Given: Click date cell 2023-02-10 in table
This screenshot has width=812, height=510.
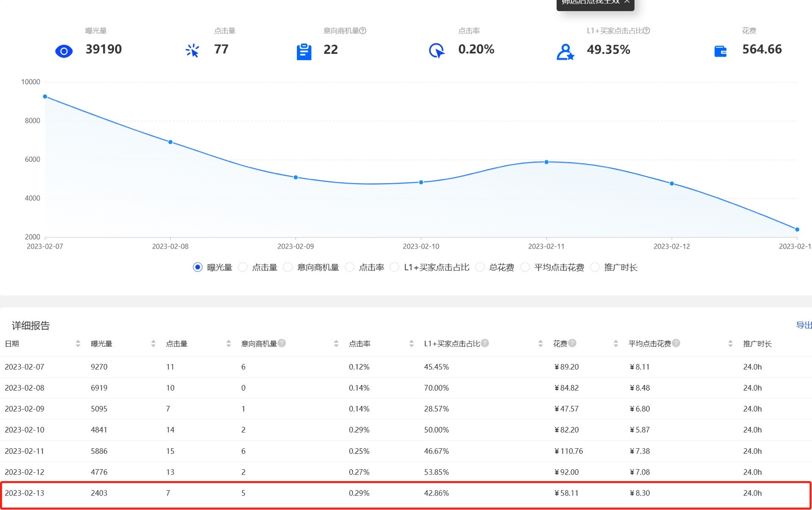Looking at the screenshot, I should pos(25,430).
